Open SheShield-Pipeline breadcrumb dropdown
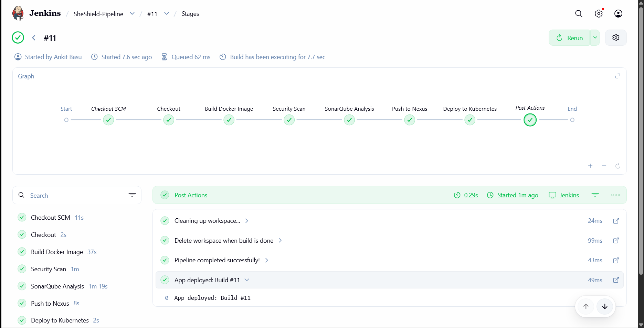Image resolution: width=644 pixels, height=328 pixels. (132, 14)
